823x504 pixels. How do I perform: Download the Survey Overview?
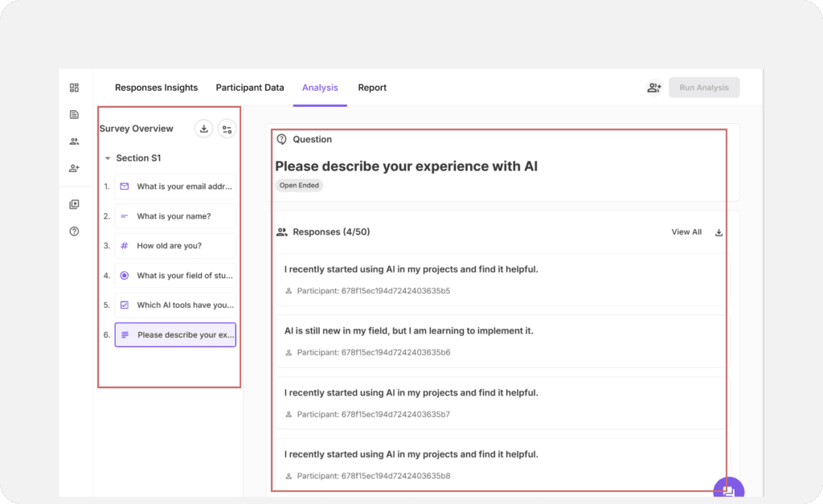click(x=204, y=129)
